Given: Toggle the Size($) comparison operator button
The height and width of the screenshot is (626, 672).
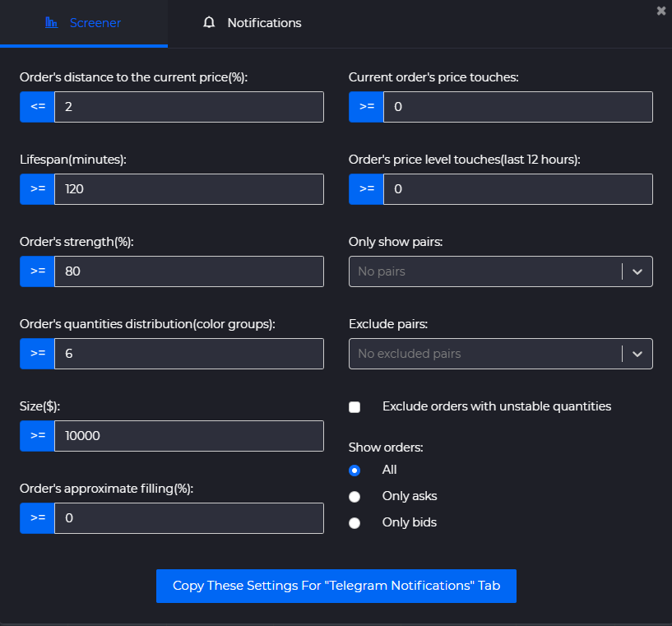Looking at the screenshot, I should [37, 436].
